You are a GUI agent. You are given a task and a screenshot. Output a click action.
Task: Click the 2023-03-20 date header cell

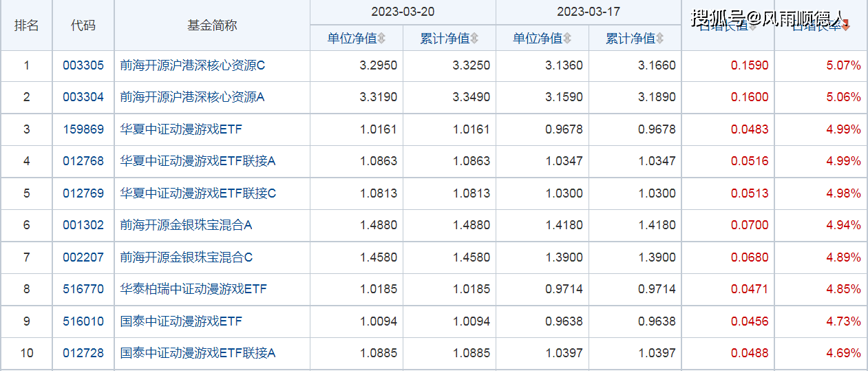(x=403, y=12)
